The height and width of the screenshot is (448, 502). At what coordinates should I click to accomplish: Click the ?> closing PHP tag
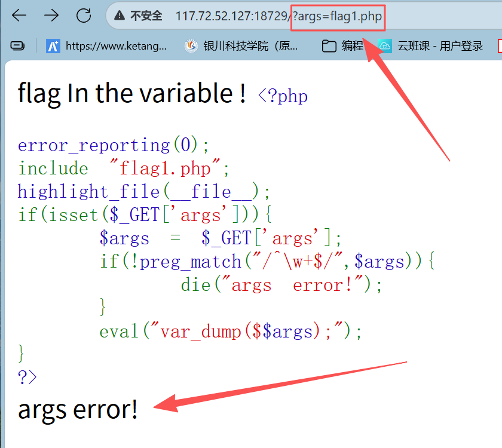[27, 377]
